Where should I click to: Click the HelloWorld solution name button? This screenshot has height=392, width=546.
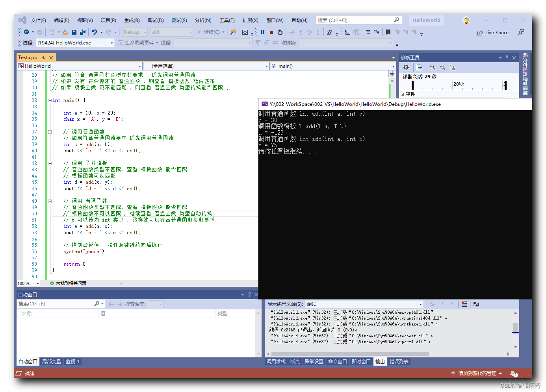click(426, 20)
